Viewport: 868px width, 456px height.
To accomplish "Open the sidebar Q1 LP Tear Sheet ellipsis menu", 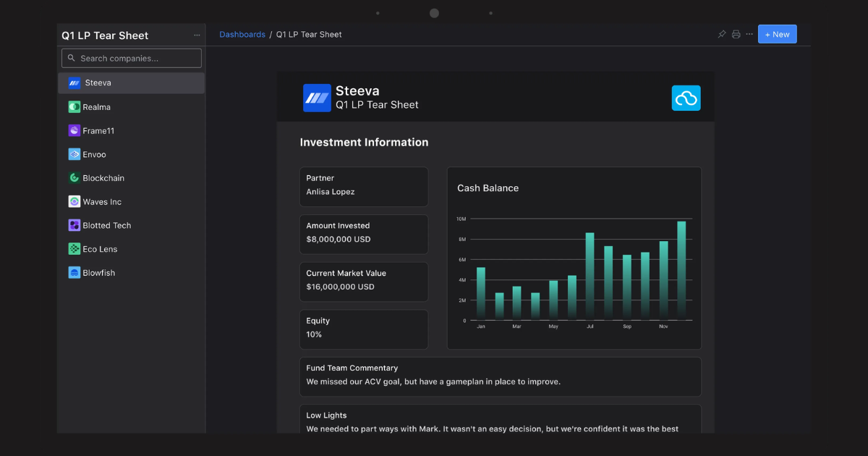I will 197,35.
